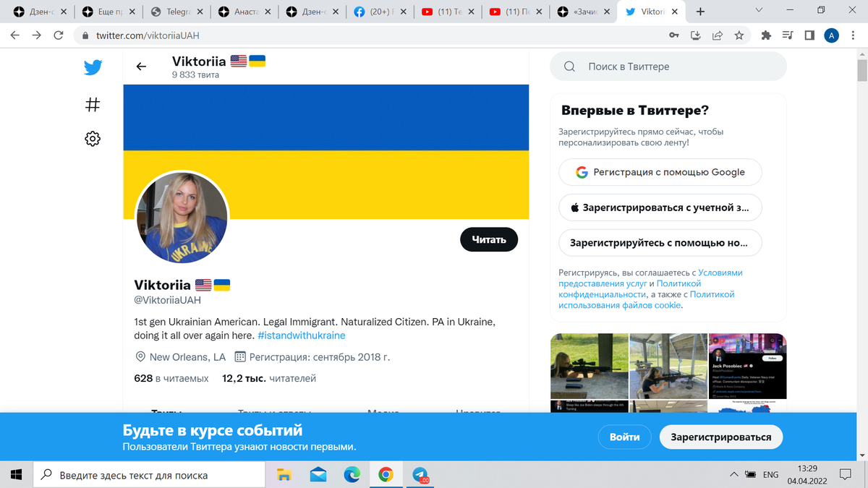The height and width of the screenshot is (488, 868).
Task: Open the sniper rifle prone photo thumbnail
Action: point(589,366)
